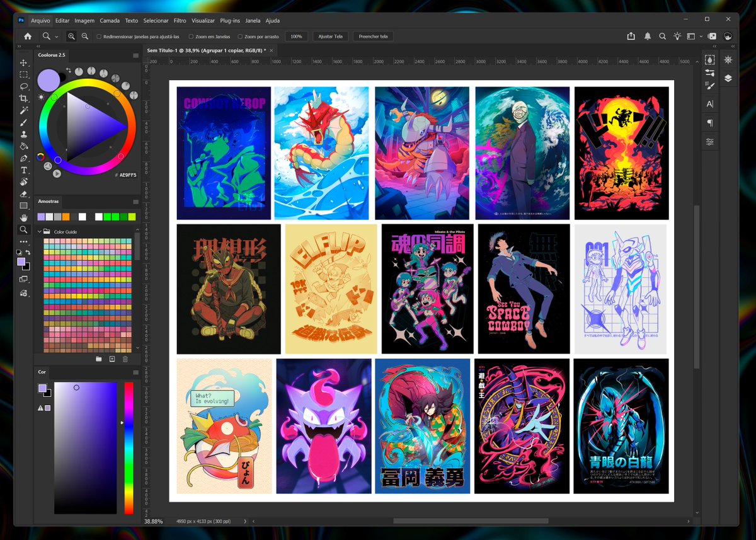Viewport: 756px width, 540px height.
Task: Open Coolorus panel options menu
Action: click(x=135, y=55)
